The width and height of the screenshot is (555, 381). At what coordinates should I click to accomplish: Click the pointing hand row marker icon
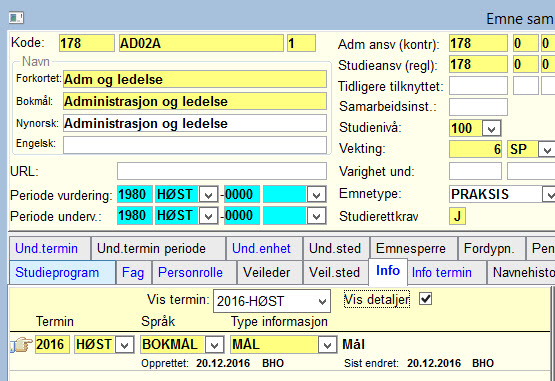point(21,345)
